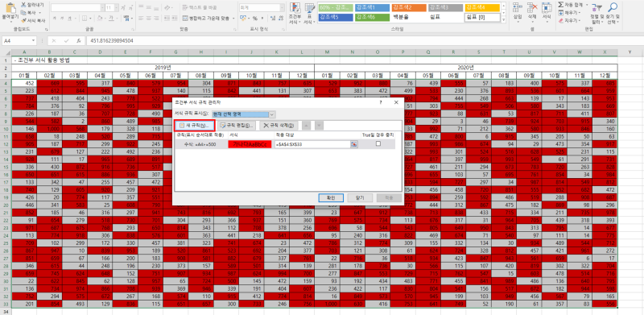The height and width of the screenshot is (315, 644).
Task: Click the 새 규칙 (New Rule) button
Action: (195, 125)
